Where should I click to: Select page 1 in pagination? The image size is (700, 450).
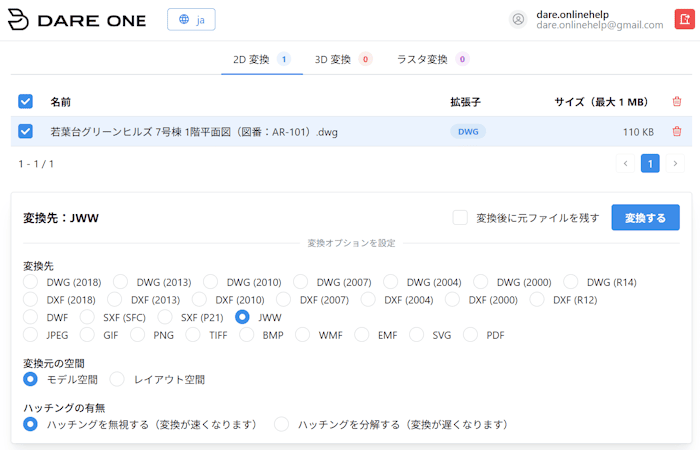pyautogui.click(x=650, y=163)
